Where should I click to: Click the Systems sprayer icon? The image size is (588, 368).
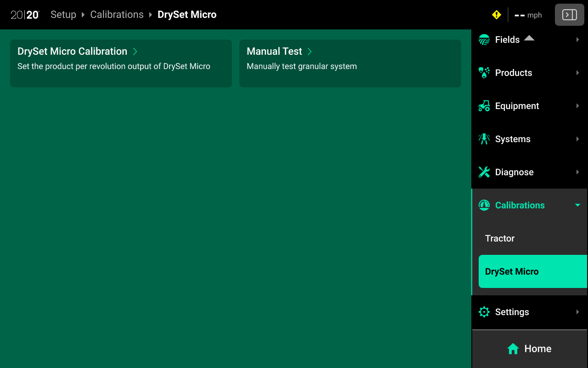click(484, 139)
